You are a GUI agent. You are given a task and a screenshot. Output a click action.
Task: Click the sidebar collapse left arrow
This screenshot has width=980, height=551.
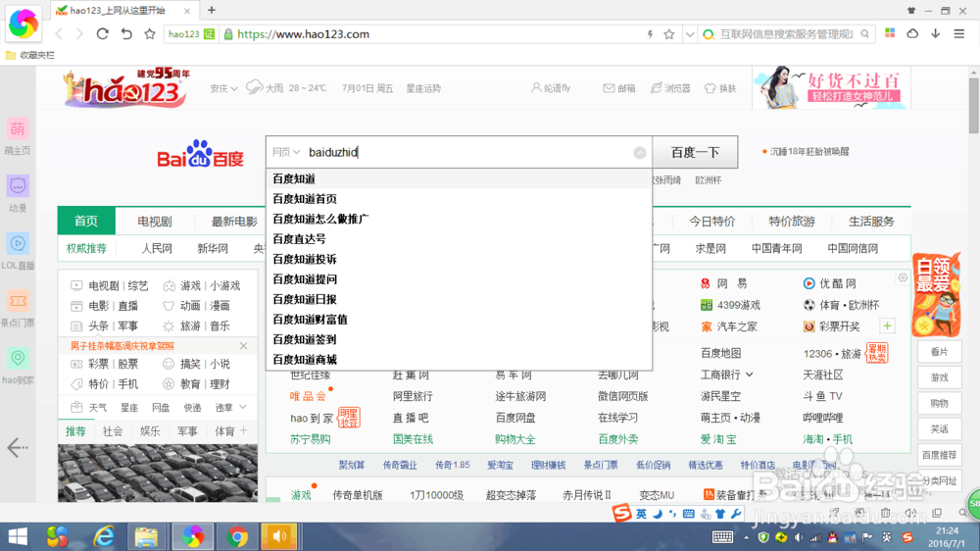point(18,448)
